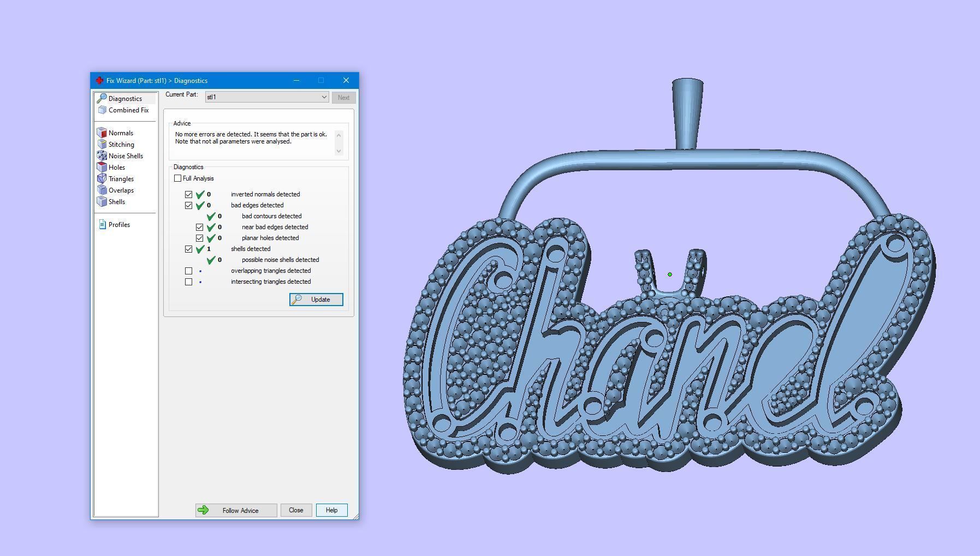
Task: Enable intersecting triangles detection
Action: pyautogui.click(x=188, y=282)
